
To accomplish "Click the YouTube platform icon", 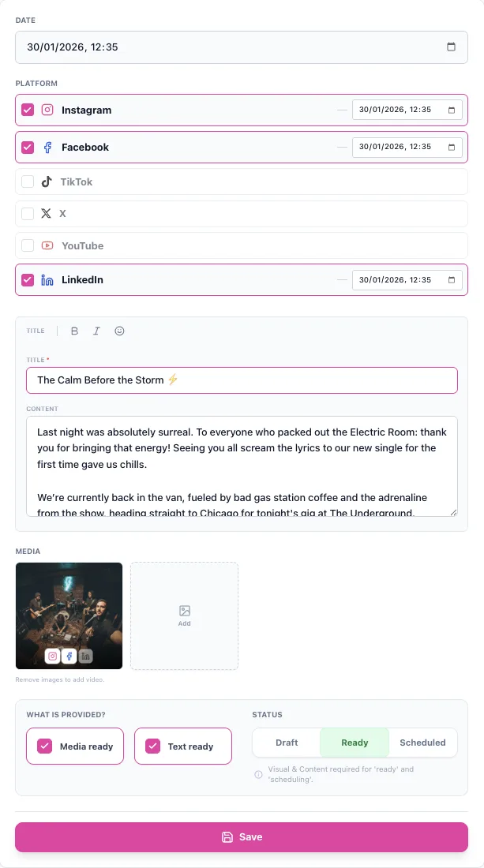I will 49,245.
